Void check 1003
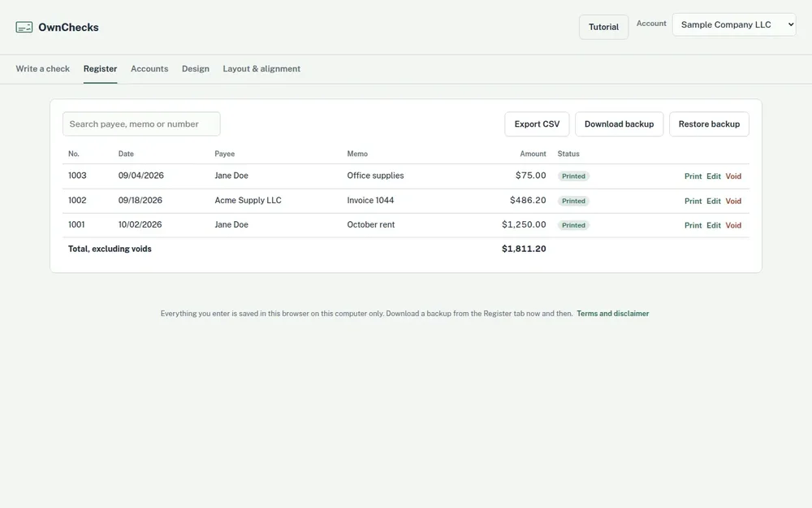This screenshot has height=508, width=812. 733,176
